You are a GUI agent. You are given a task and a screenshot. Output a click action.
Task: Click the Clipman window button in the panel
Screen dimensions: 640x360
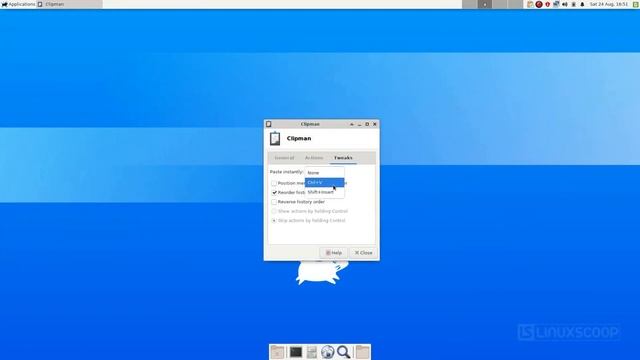pyautogui.click(x=69, y=4)
